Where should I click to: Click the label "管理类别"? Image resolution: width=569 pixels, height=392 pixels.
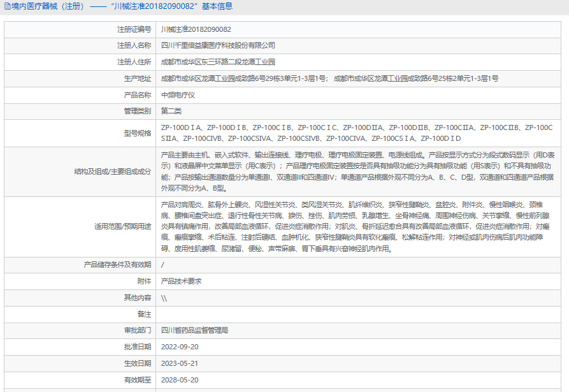tap(138, 111)
